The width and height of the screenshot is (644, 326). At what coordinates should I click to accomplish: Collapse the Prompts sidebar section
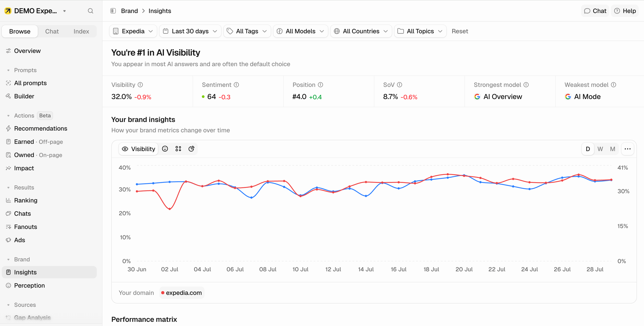click(21, 70)
